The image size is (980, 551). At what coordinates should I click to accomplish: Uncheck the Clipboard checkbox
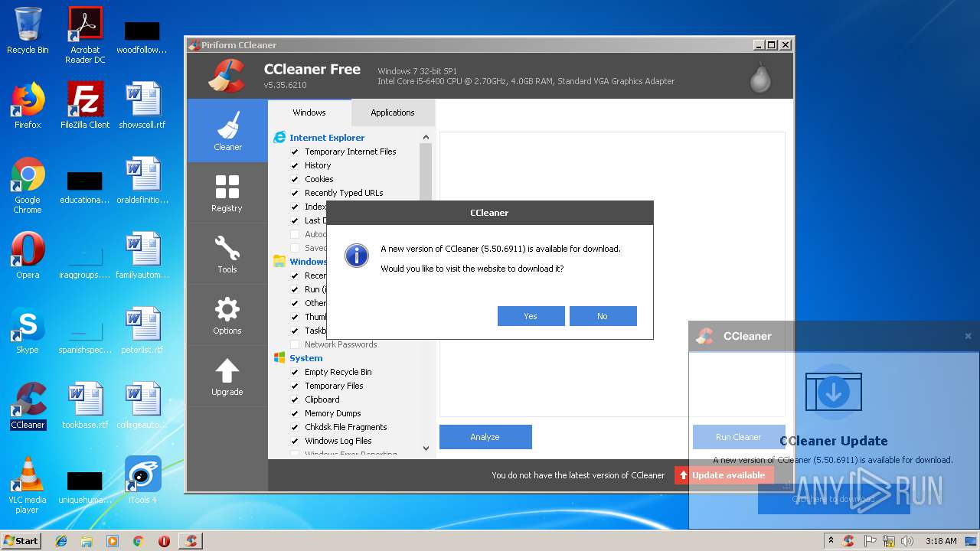click(295, 399)
